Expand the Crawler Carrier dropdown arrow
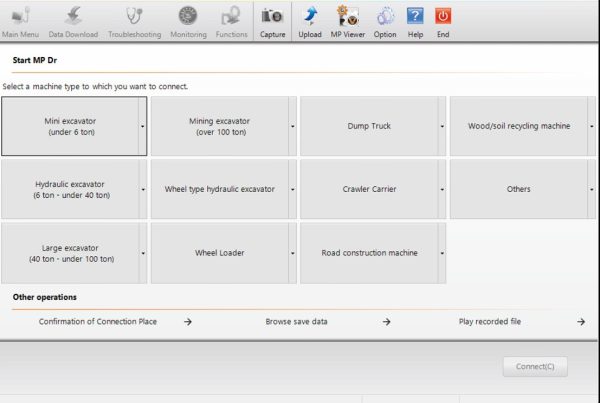 (442, 189)
